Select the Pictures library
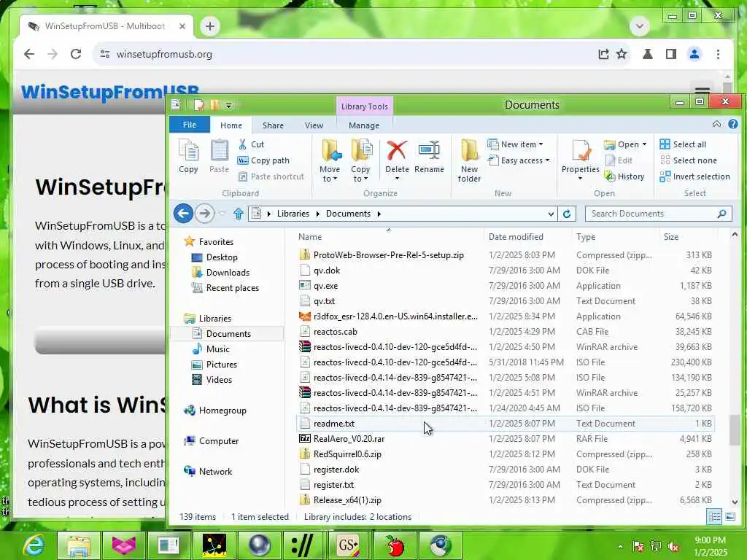 221,365
